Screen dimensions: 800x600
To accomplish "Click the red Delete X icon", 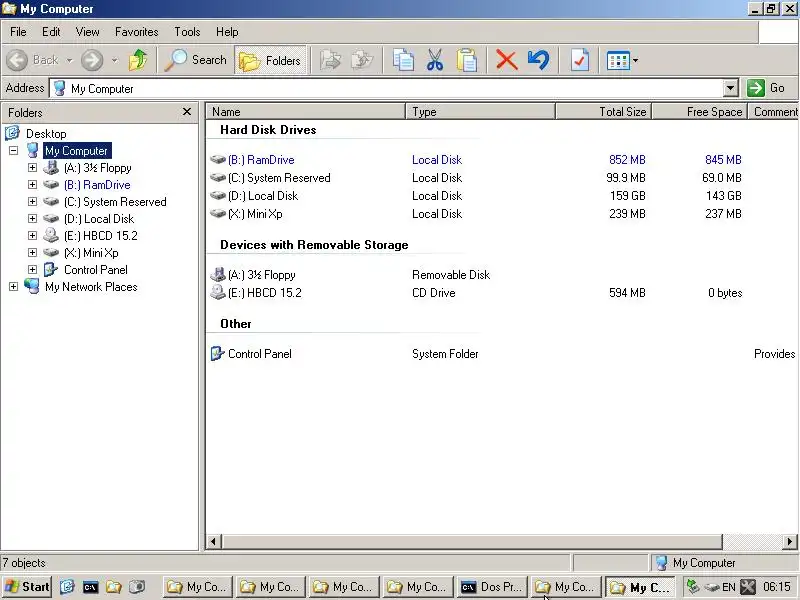I will [x=507, y=60].
